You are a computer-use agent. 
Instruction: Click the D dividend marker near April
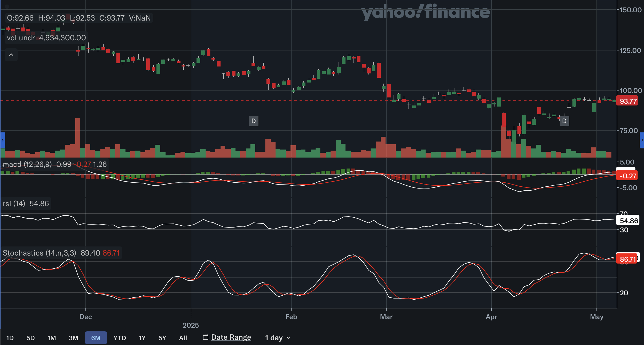point(564,121)
